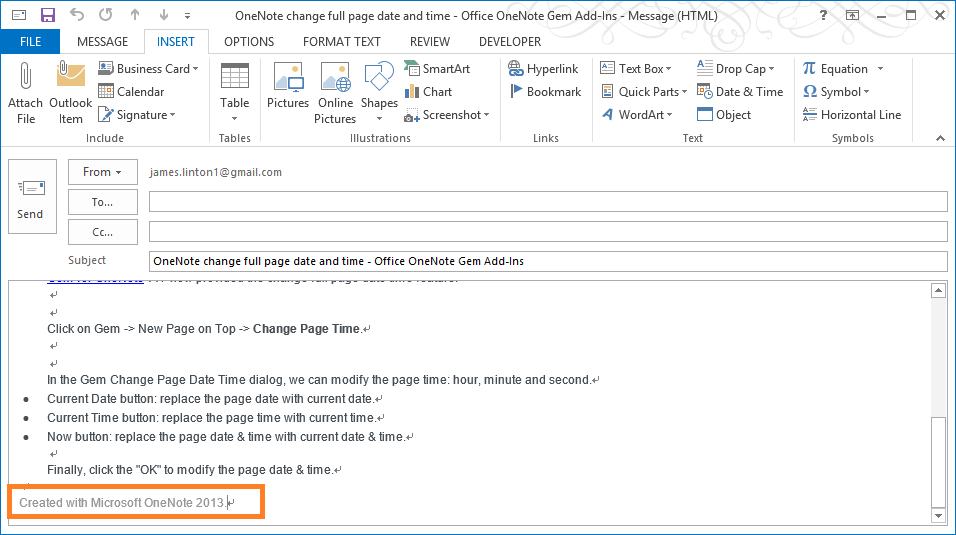Attach an Outlook Item
The width and height of the screenshot is (956, 535).
click(x=71, y=93)
